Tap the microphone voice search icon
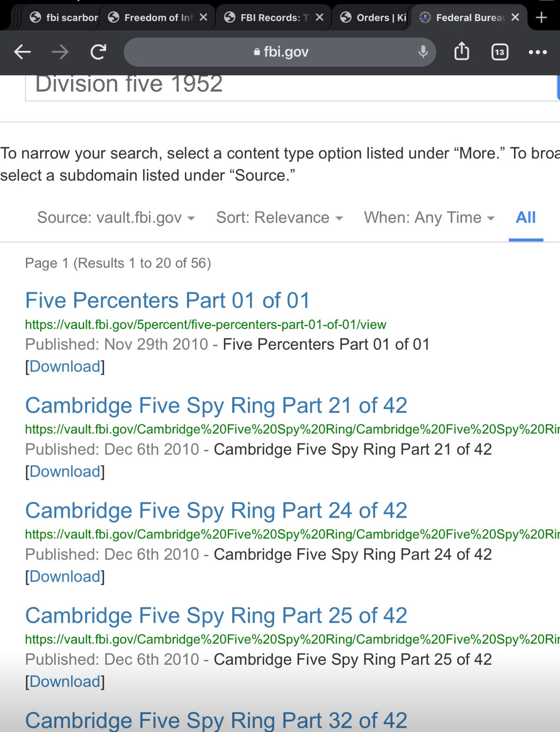Viewport: 560px width, 732px height. [x=423, y=52]
